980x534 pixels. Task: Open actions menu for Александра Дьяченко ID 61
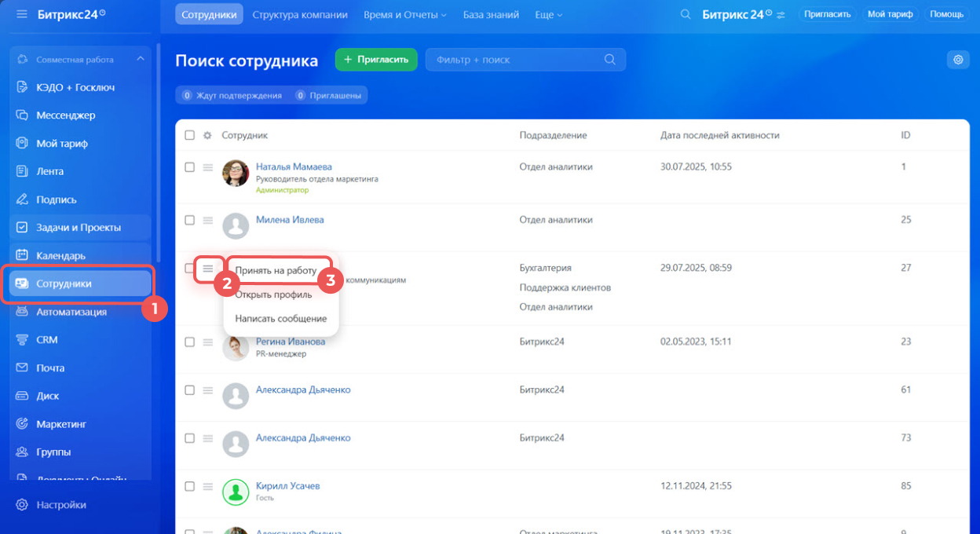pos(208,390)
